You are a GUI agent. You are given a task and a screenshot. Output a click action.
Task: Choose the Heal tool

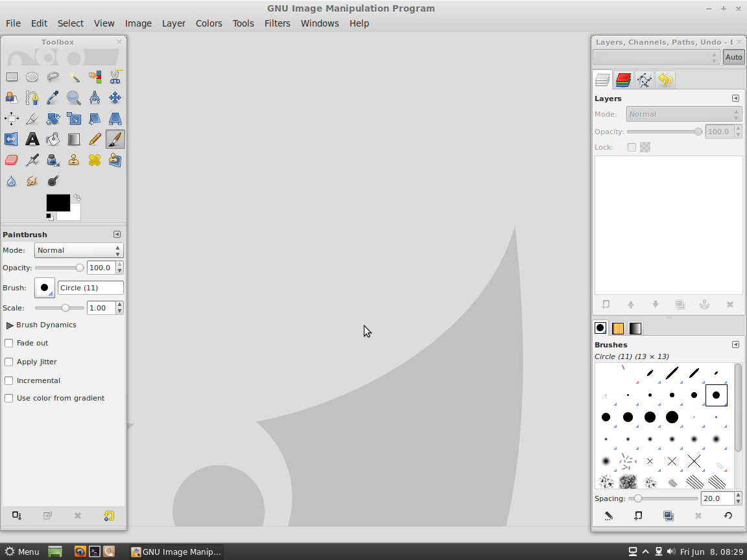click(x=94, y=161)
